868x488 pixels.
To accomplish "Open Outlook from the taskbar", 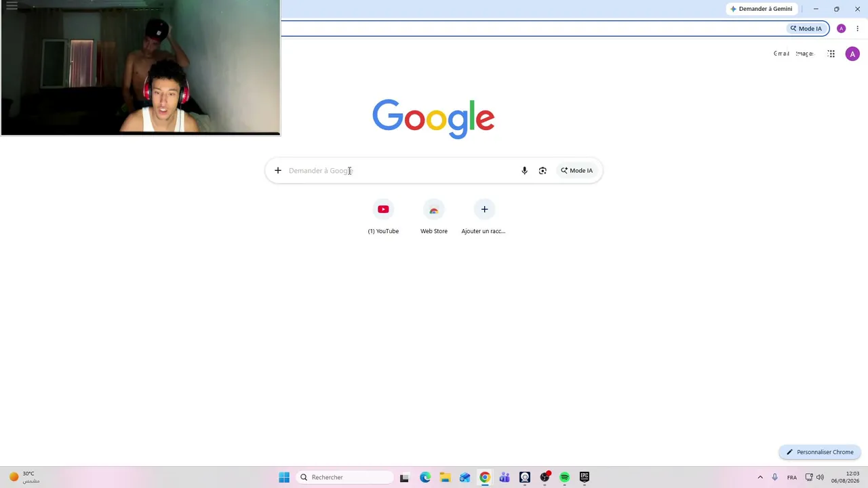I will click(465, 477).
